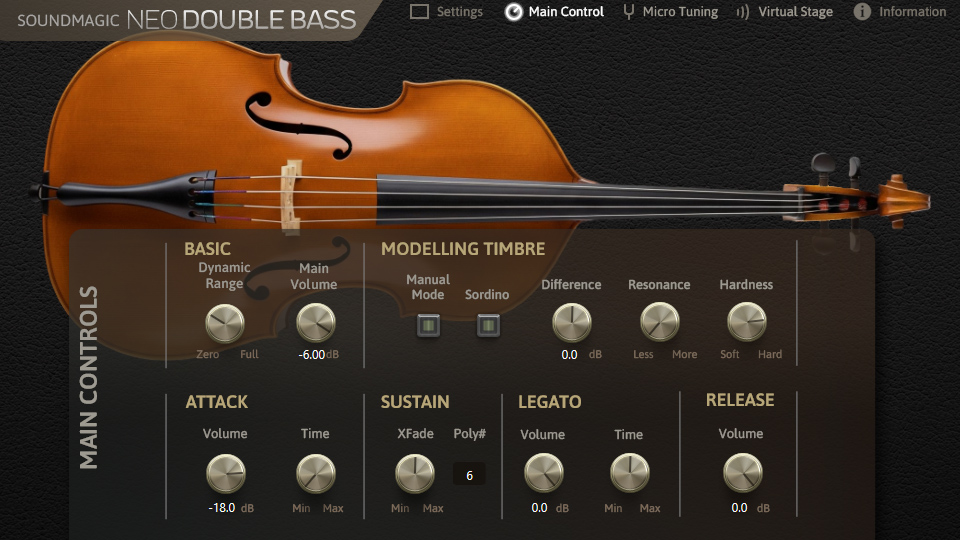Viewport: 960px width, 540px height.
Task: Click the Difference 0.0 dB value
Action: [569, 354]
